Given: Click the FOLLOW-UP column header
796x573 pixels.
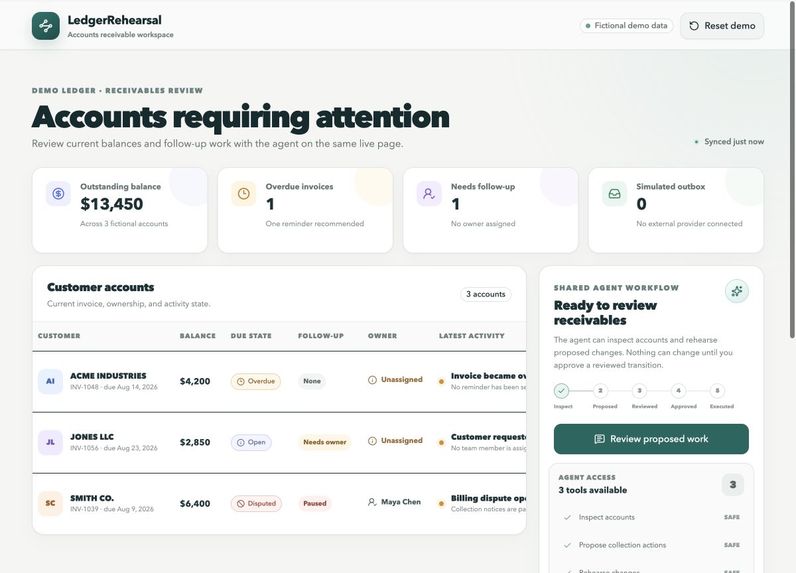Looking at the screenshot, I should click(x=321, y=336).
